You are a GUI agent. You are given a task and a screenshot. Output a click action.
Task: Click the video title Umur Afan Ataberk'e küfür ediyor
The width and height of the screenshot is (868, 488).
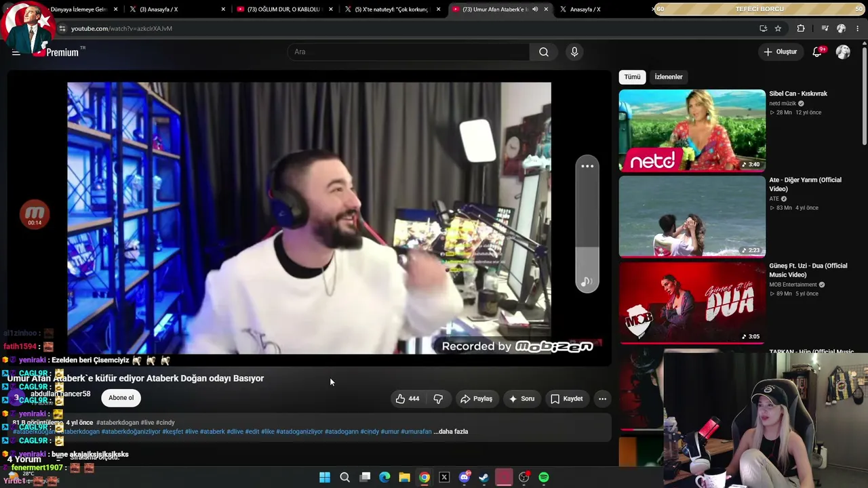(136, 378)
